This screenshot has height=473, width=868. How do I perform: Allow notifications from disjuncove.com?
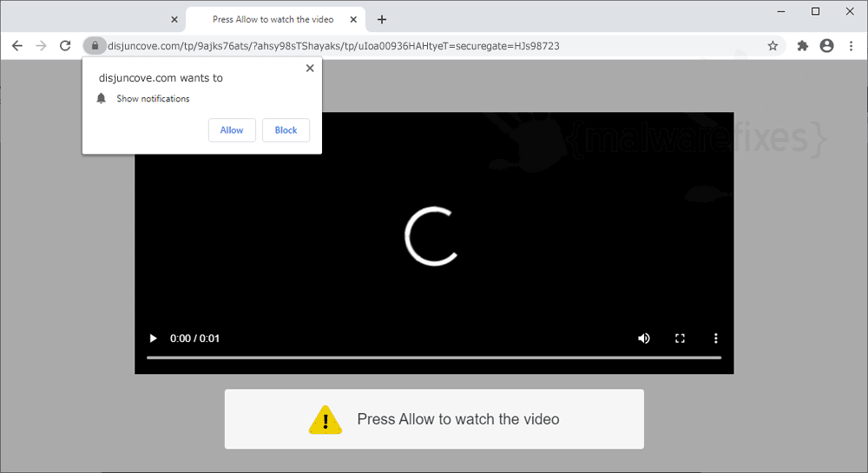pos(232,130)
